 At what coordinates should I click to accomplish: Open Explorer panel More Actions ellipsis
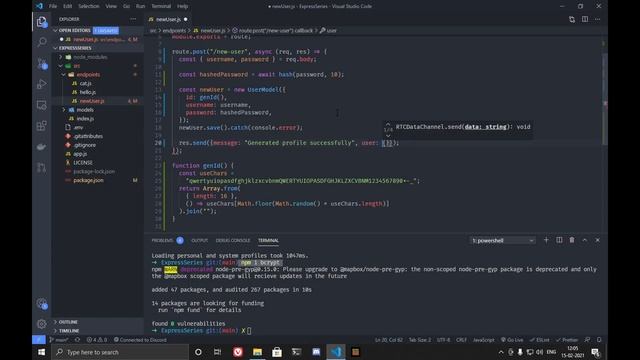coord(133,19)
